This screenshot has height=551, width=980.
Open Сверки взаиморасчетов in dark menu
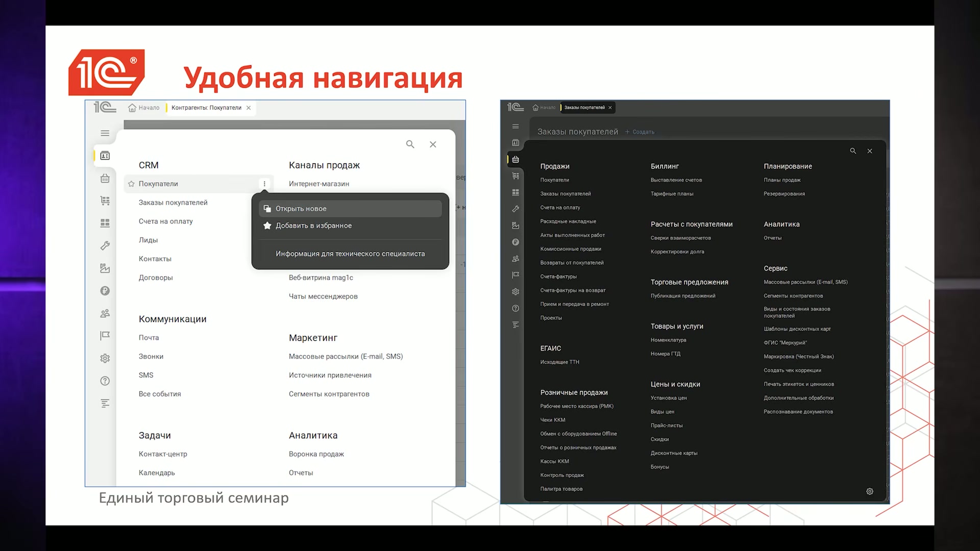[680, 238]
